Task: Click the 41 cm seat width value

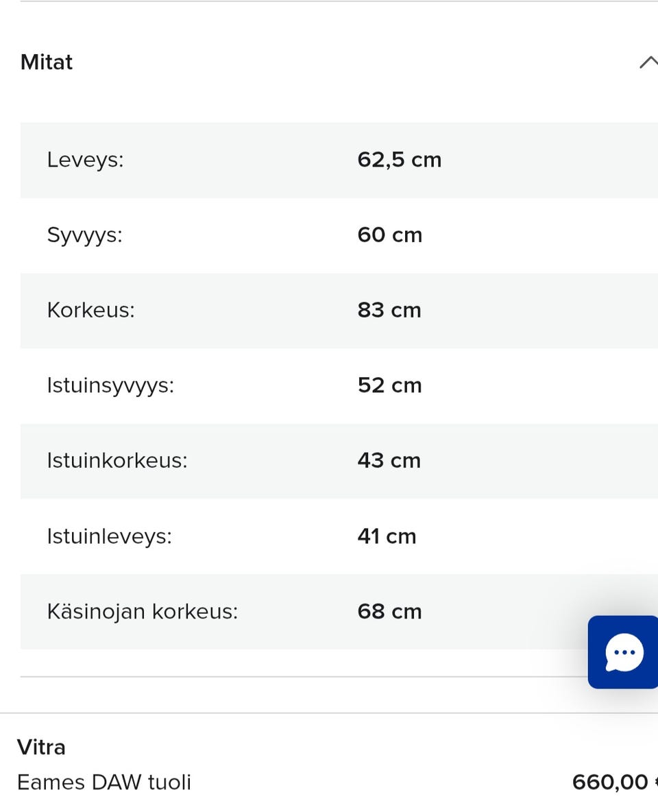Action: click(387, 536)
